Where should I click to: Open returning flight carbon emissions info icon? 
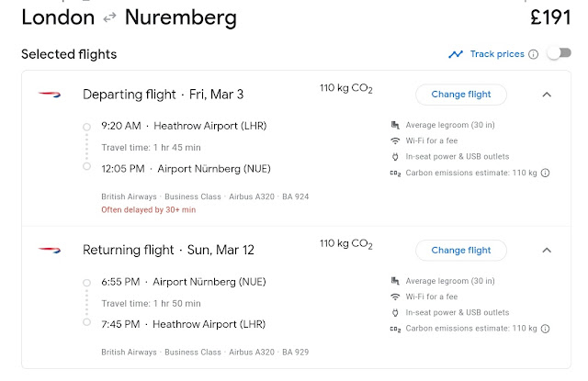point(545,329)
